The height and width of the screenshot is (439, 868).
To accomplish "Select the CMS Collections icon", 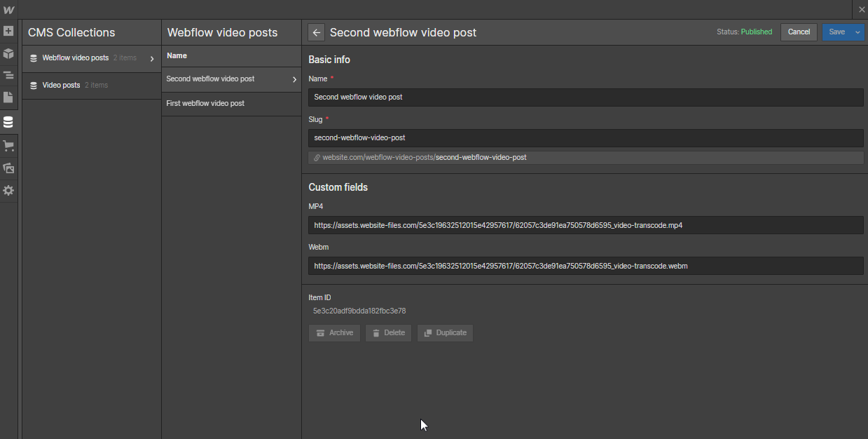I will (9, 121).
